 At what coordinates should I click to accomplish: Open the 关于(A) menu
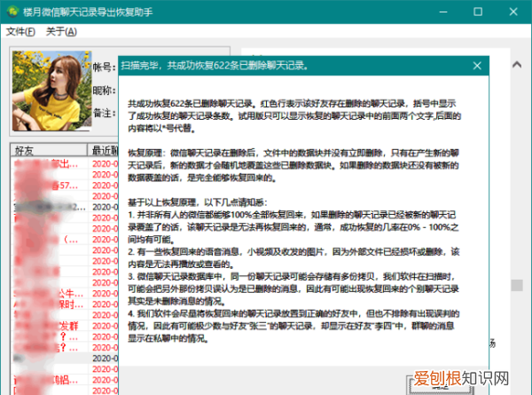coord(61,32)
